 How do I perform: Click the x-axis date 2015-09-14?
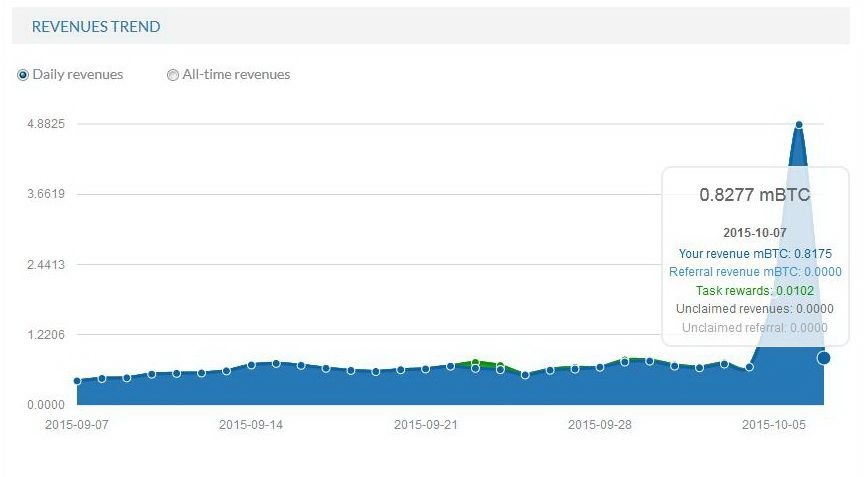point(251,425)
